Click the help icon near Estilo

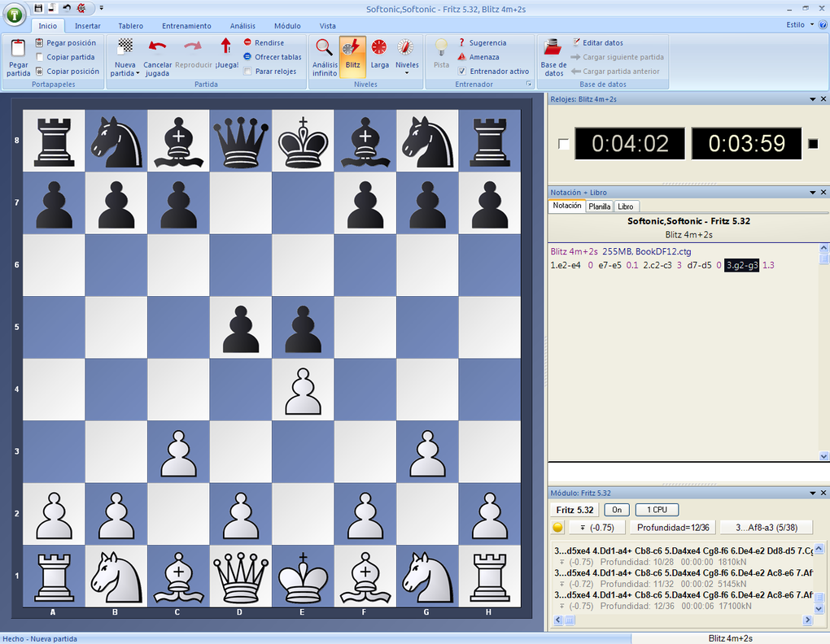(x=823, y=25)
